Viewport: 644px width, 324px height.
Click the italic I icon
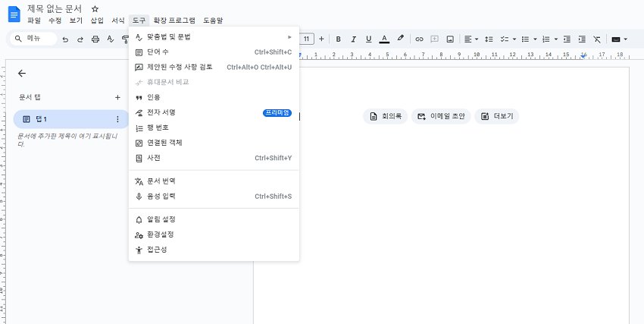coord(353,39)
